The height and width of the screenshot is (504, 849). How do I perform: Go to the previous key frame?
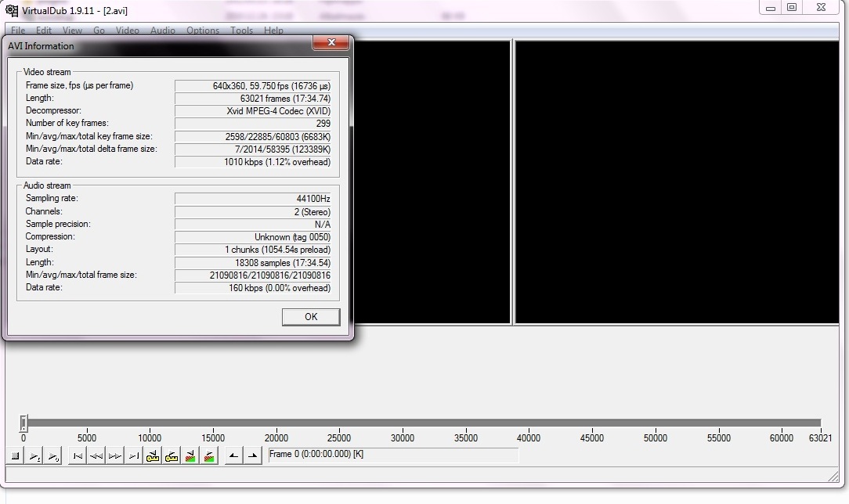[153, 456]
